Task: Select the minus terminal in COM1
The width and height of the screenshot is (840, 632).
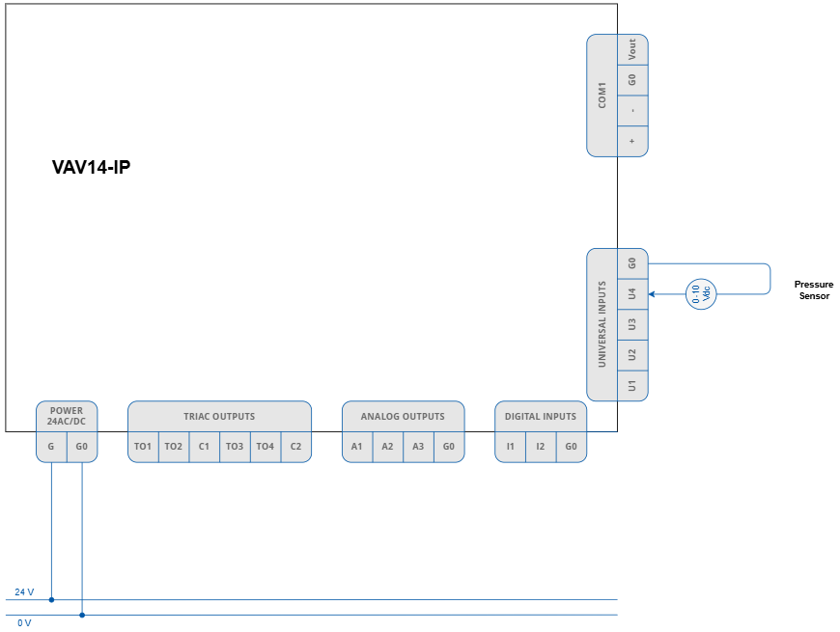Action: [632, 111]
